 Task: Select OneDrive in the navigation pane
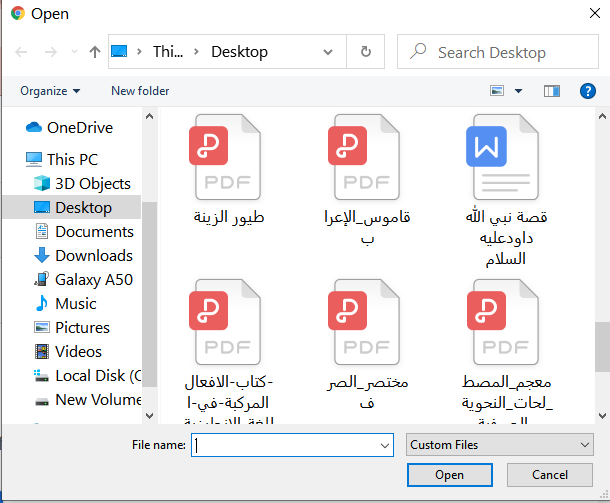click(x=80, y=128)
